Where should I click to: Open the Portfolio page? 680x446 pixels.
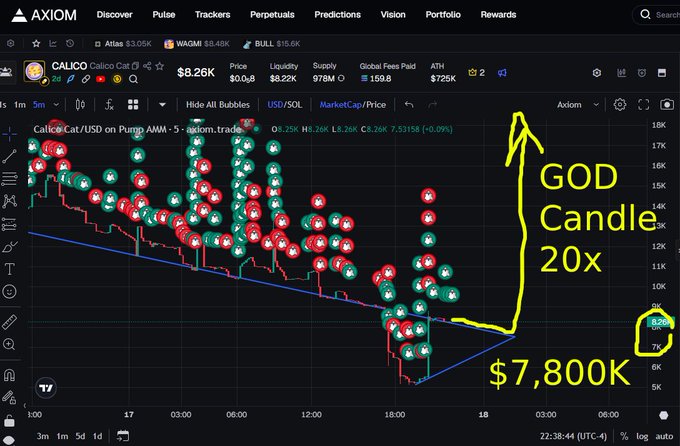443,15
